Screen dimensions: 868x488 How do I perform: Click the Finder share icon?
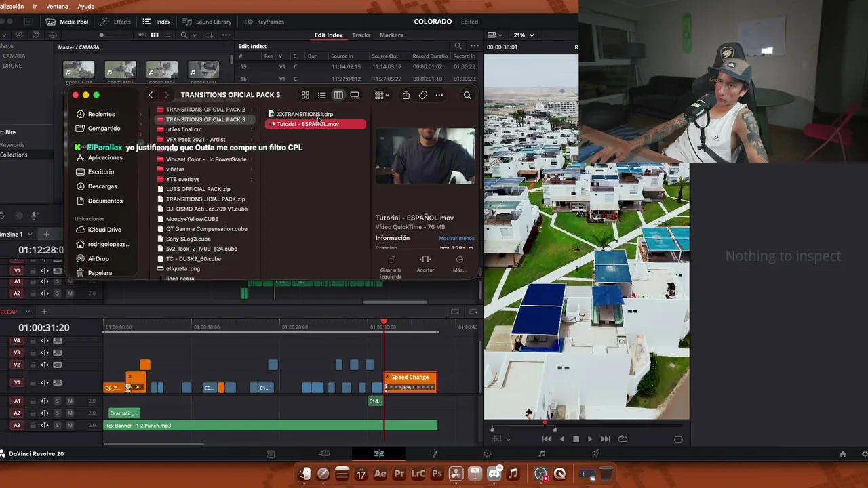[x=406, y=95]
